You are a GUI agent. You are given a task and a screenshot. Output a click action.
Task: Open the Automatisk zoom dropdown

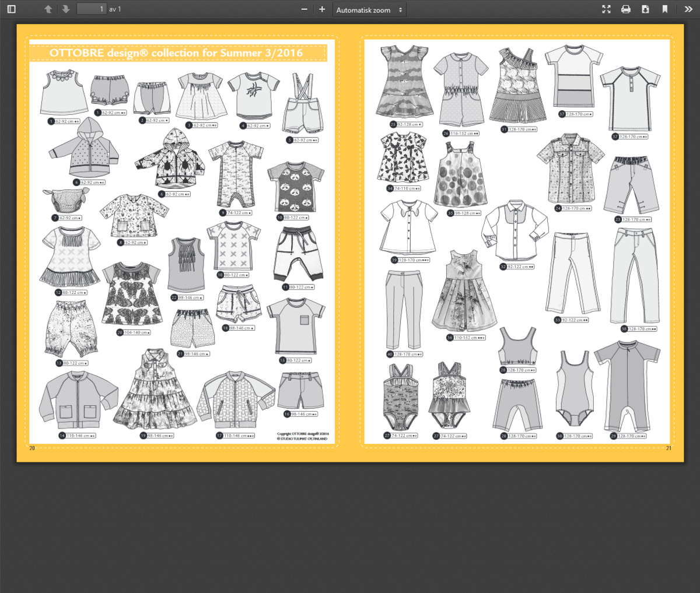click(369, 10)
